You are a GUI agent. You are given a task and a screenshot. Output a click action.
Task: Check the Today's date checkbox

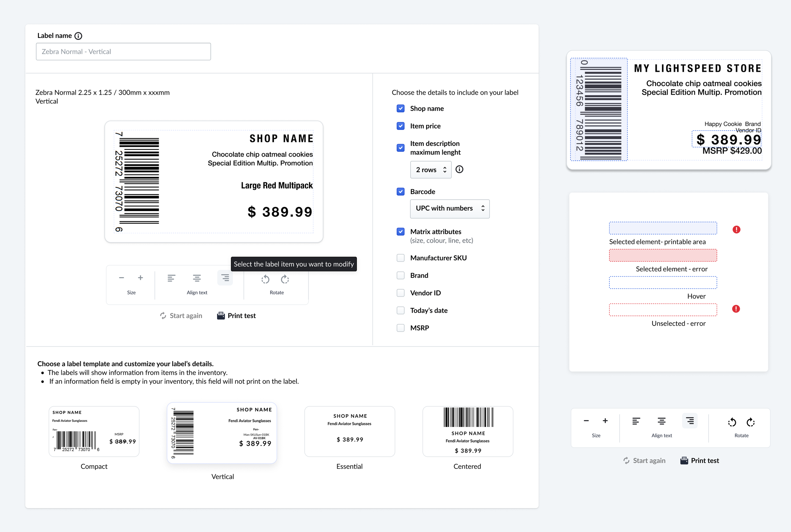coord(401,310)
